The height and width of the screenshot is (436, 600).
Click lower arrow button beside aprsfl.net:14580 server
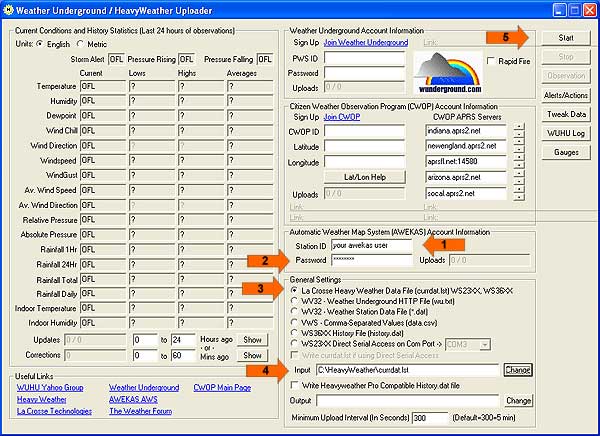pos(519,165)
